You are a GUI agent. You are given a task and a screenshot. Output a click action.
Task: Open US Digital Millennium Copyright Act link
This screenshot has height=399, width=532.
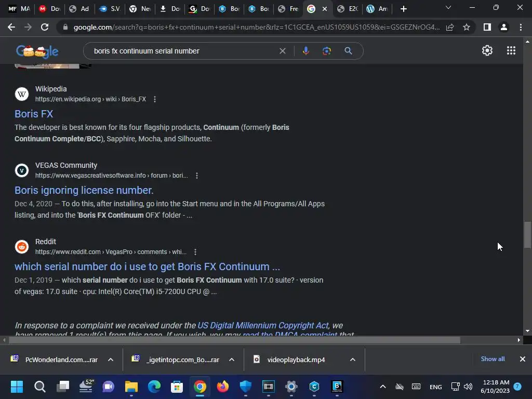[263, 325]
